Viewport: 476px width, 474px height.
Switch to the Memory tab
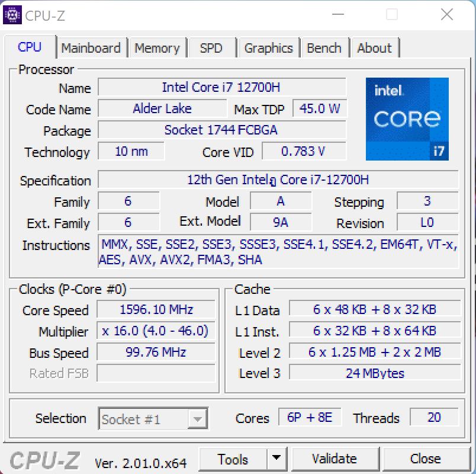(x=157, y=48)
